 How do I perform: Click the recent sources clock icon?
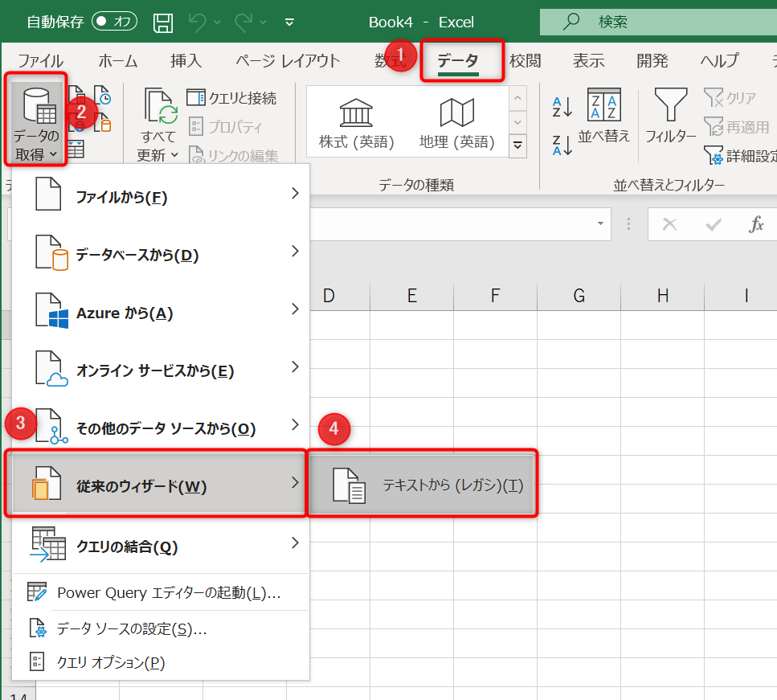point(104,95)
